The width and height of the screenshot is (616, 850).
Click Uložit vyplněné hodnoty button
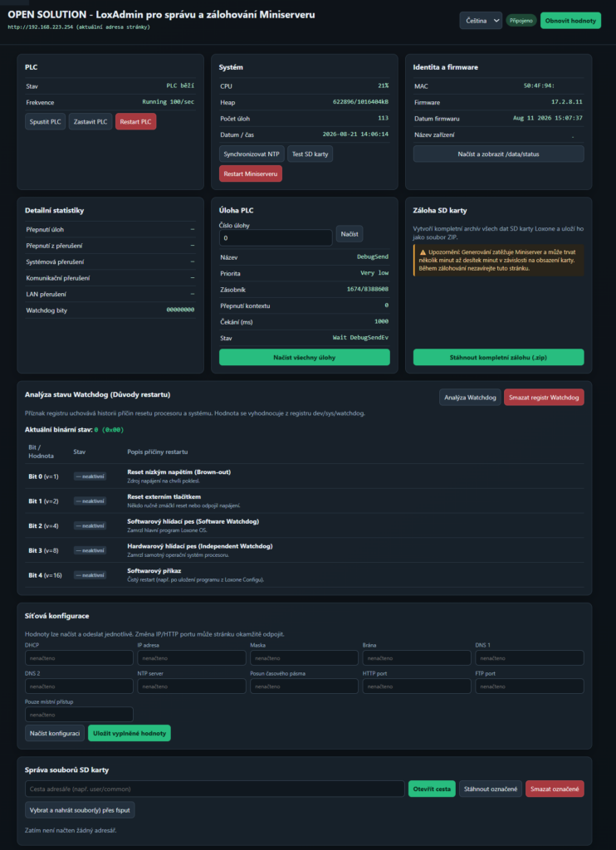click(x=130, y=733)
